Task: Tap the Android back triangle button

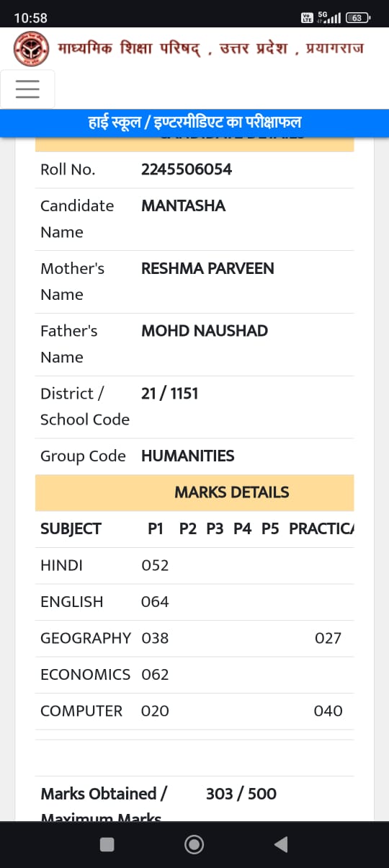Action: pyautogui.click(x=281, y=844)
